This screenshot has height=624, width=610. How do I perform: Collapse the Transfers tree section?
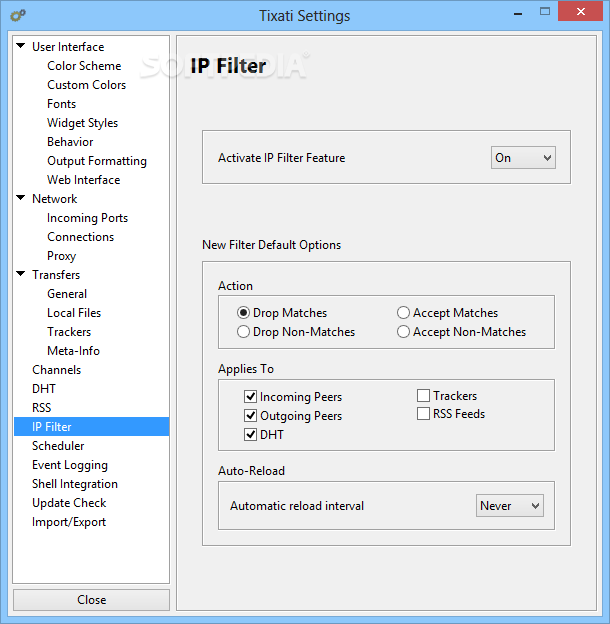click(x=21, y=274)
